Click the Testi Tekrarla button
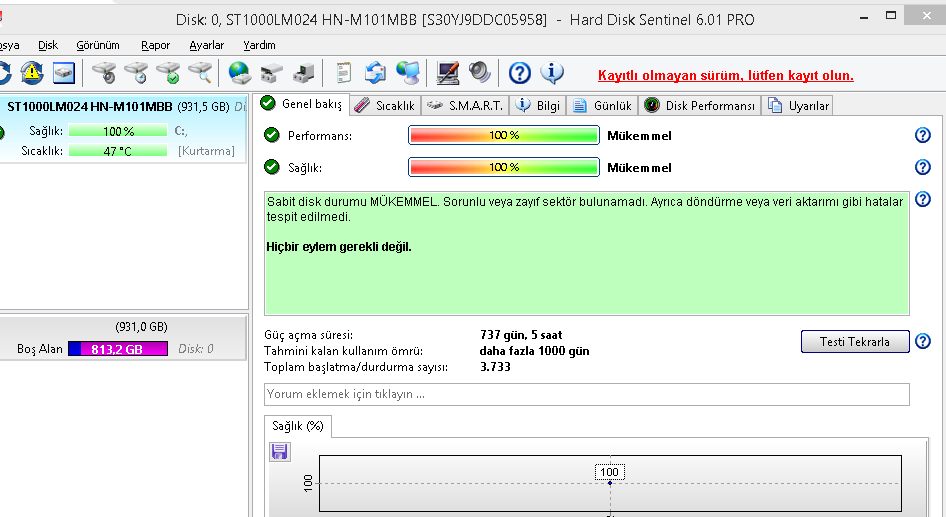 point(854,341)
